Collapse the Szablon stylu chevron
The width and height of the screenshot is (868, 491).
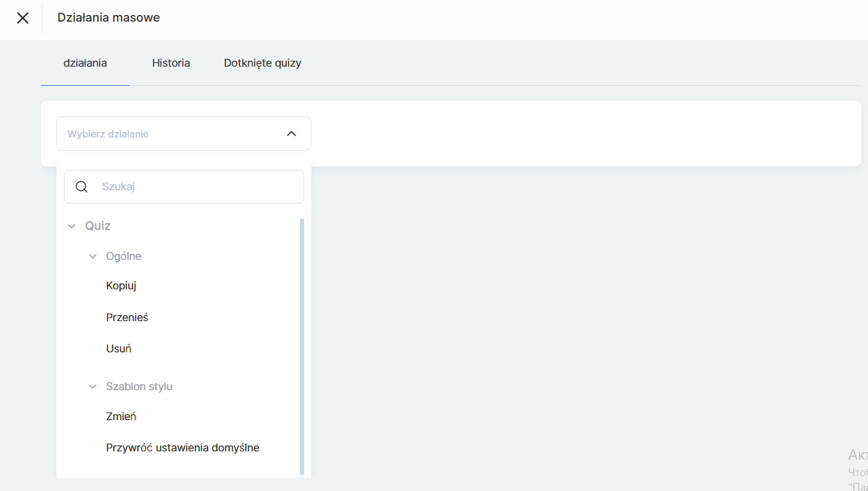[92, 387]
